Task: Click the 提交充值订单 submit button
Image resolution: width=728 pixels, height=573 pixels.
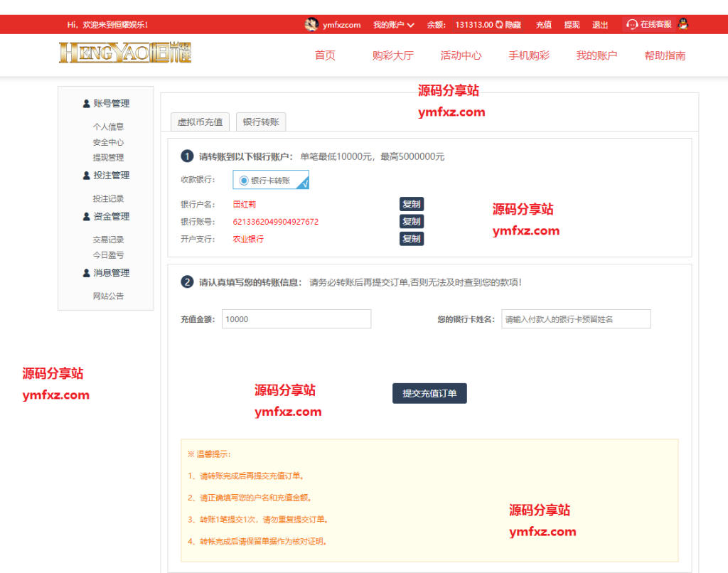Action: tap(429, 393)
